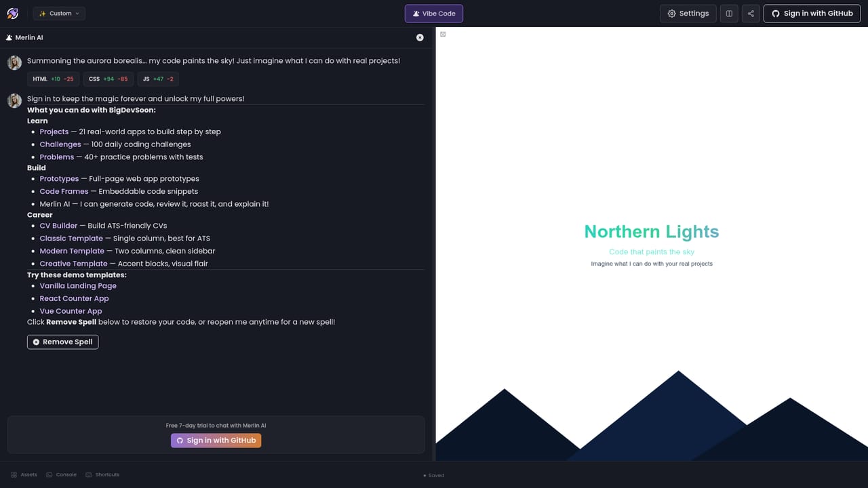This screenshot has width=868, height=488.
Task: Open the Assets panel
Action: pyautogui.click(x=24, y=474)
